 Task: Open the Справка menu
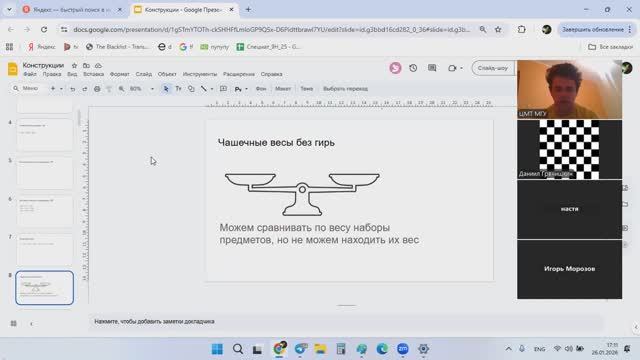tap(271, 74)
